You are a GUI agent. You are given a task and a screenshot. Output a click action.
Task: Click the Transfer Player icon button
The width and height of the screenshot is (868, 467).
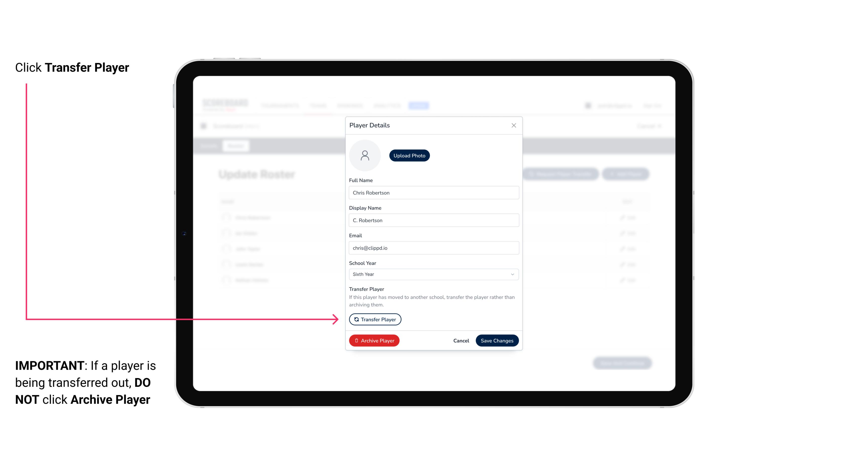[x=375, y=319]
